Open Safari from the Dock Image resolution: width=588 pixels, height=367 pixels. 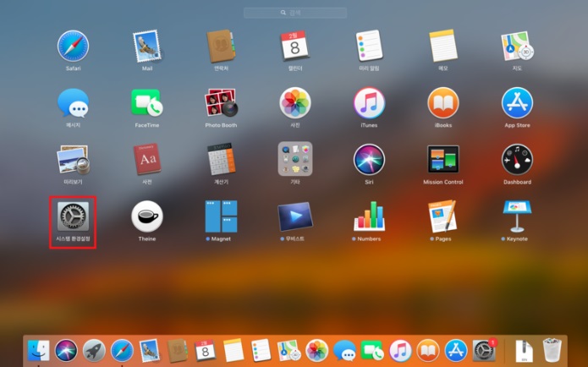pos(122,350)
